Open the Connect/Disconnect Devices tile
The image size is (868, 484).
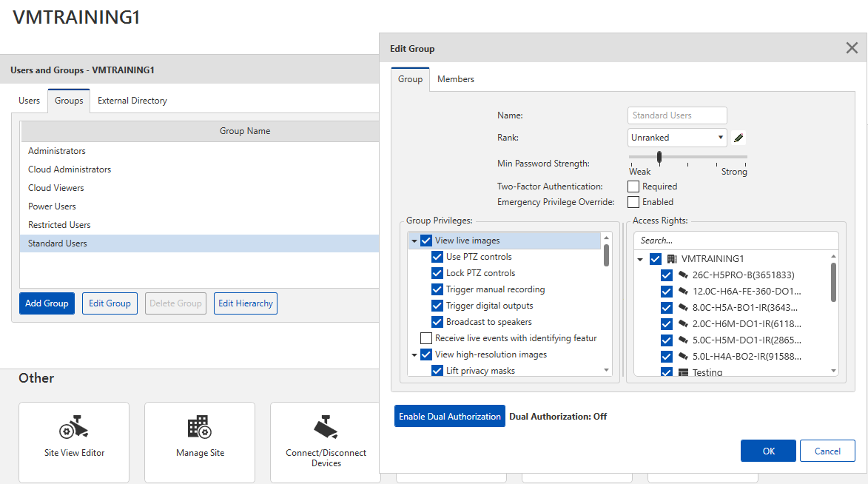326,443
